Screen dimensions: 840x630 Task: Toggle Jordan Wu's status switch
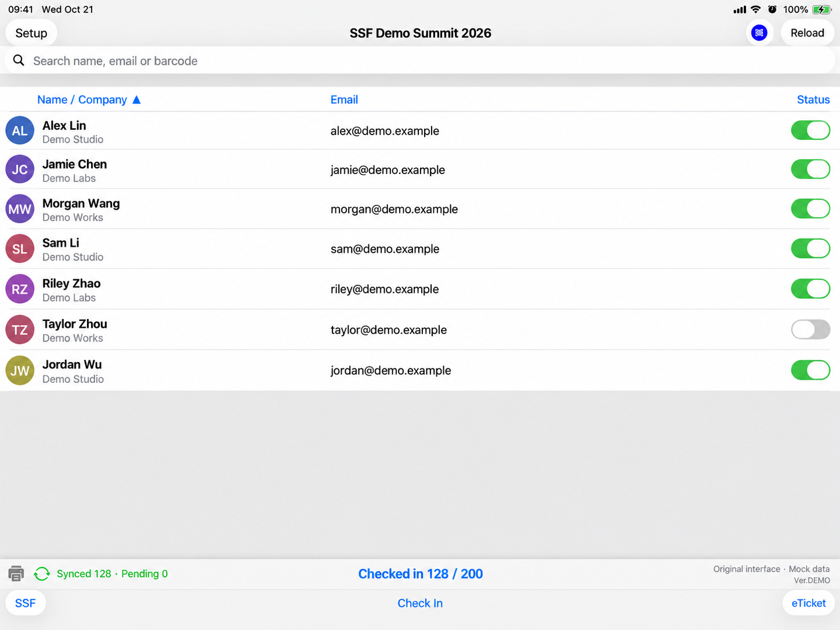click(810, 370)
